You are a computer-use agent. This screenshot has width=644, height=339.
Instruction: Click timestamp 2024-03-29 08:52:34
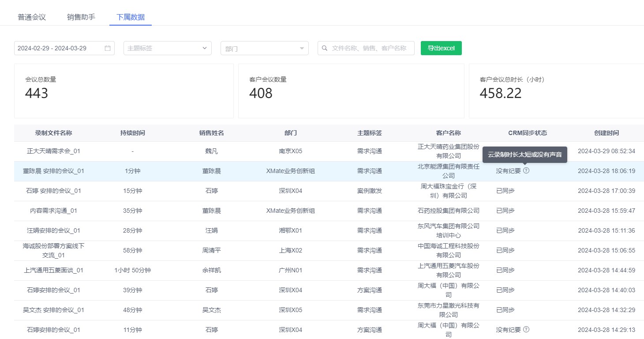click(x=607, y=151)
